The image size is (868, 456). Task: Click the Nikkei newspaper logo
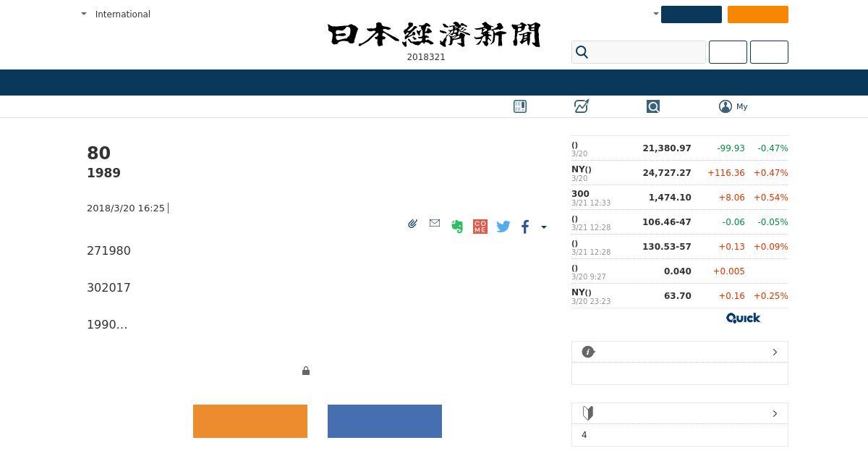pos(434,35)
